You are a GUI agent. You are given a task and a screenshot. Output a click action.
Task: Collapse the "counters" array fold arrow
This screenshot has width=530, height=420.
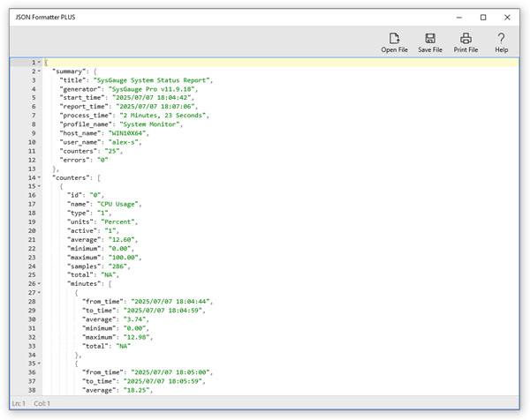[39, 177]
